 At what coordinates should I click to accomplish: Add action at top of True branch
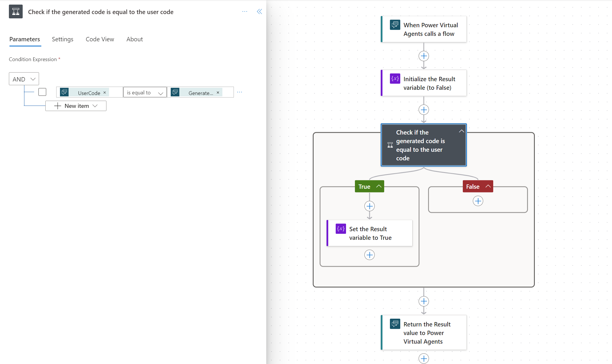point(370,206)
